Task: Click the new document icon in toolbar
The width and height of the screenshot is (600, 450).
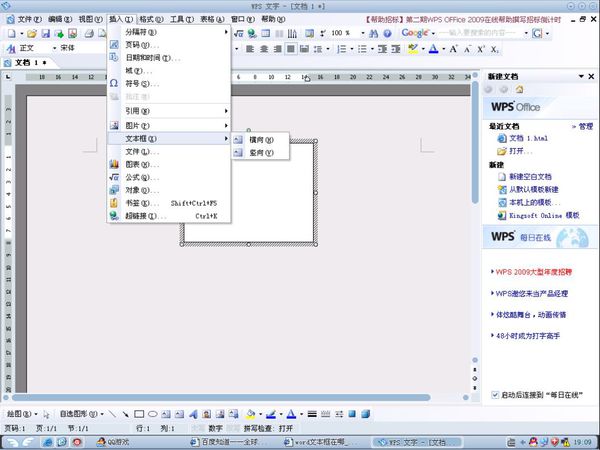Action: point(10,33)
